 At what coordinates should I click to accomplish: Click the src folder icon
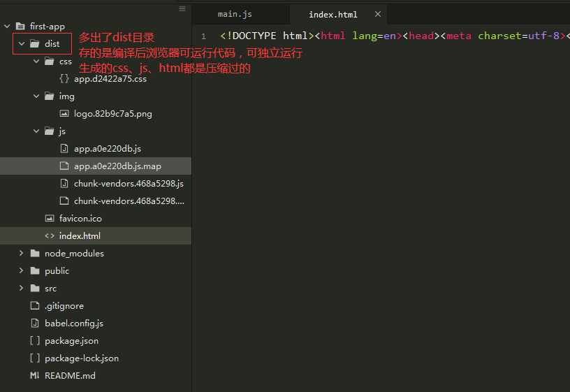tap(35, 288)
